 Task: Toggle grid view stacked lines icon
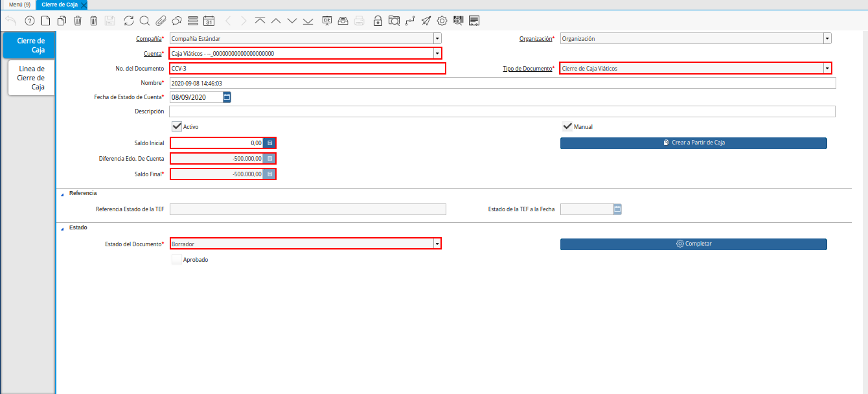[192, 21]
